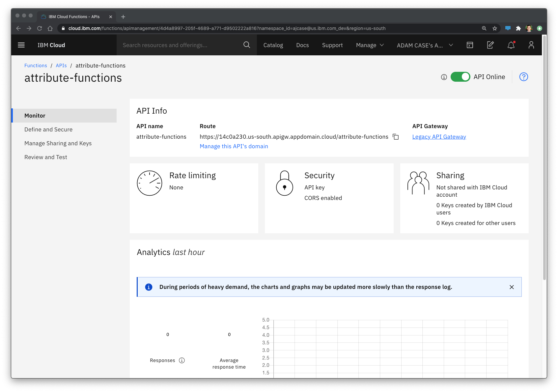Go forward in browser history

tap(29, 28)
